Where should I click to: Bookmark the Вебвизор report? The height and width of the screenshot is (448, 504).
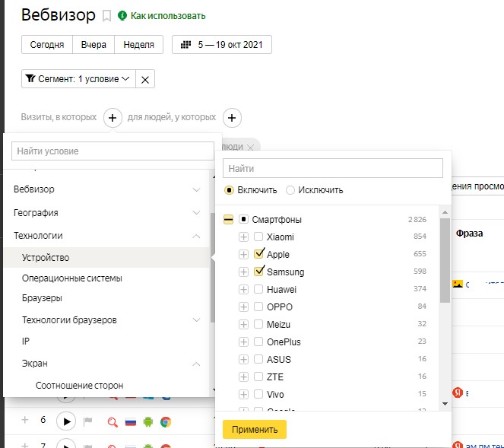[x=106, y=16]
